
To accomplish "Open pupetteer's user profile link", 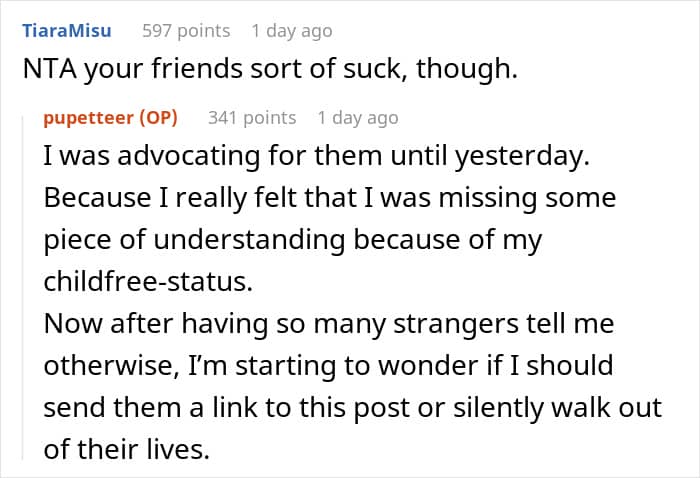I will pos(88,118).
